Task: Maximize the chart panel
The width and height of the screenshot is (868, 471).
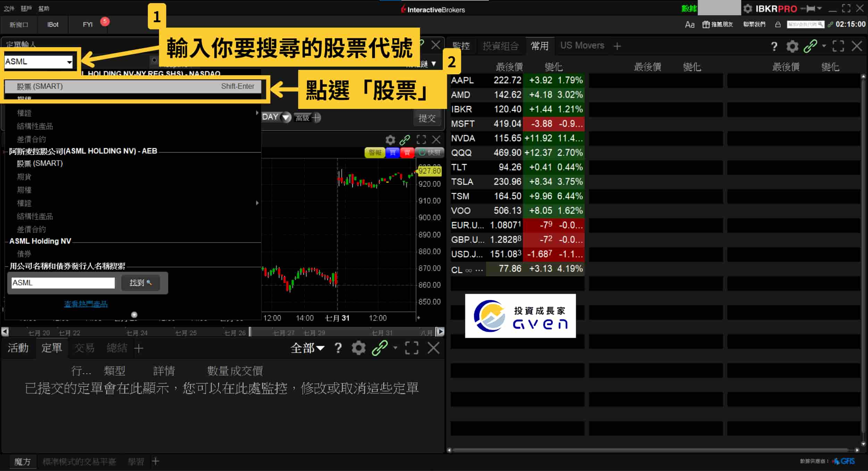Action: click(421, 140)
